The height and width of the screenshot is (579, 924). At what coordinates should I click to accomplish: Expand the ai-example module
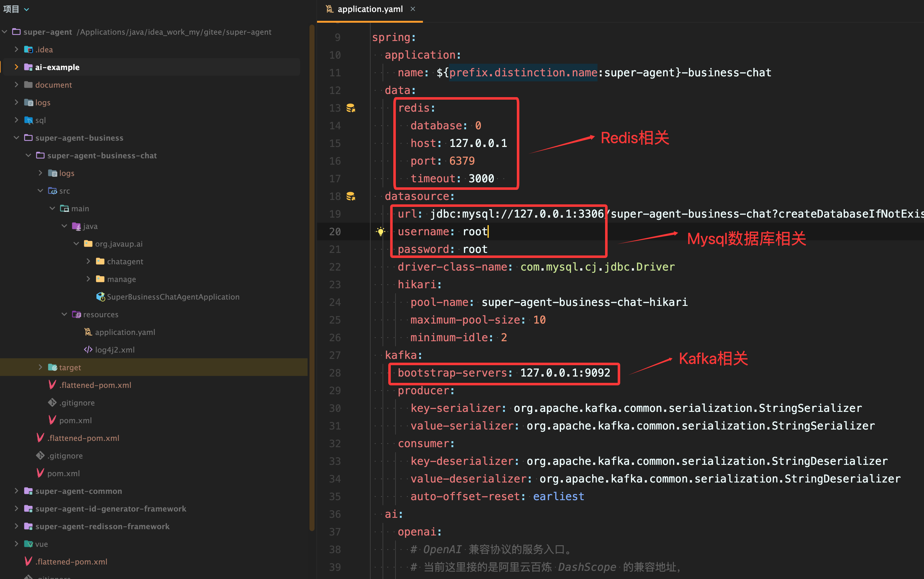tap(16, 67)
